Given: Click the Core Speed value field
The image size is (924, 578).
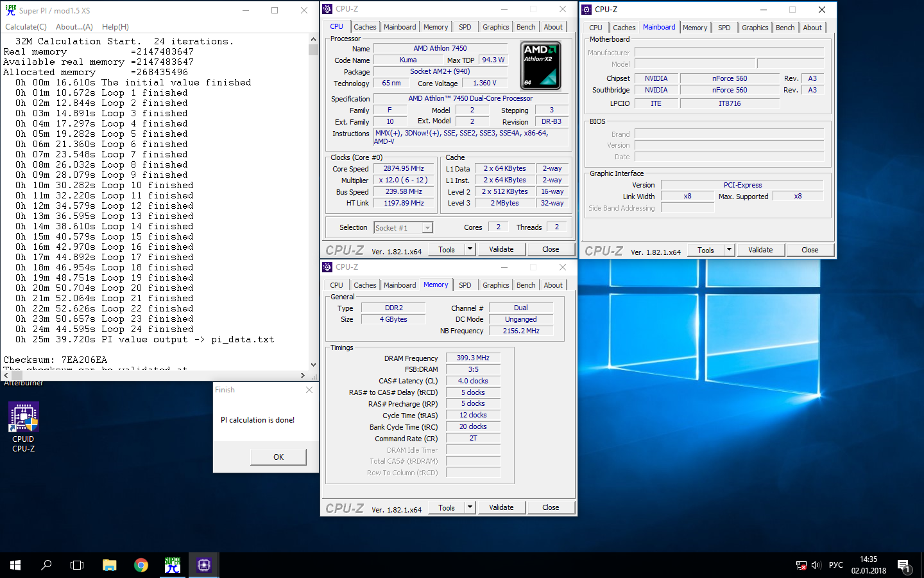Looking at the screenshot, I should click(404, 168).
